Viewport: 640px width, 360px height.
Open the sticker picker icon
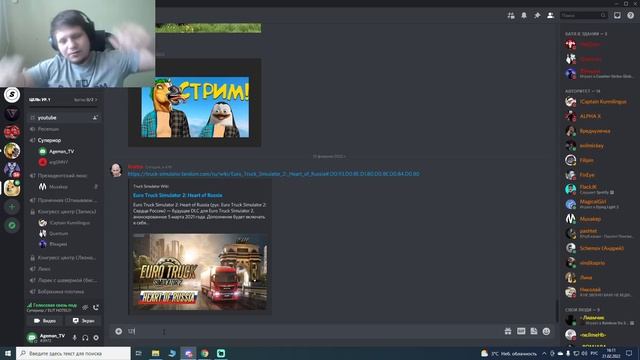(x=534, y=331)
